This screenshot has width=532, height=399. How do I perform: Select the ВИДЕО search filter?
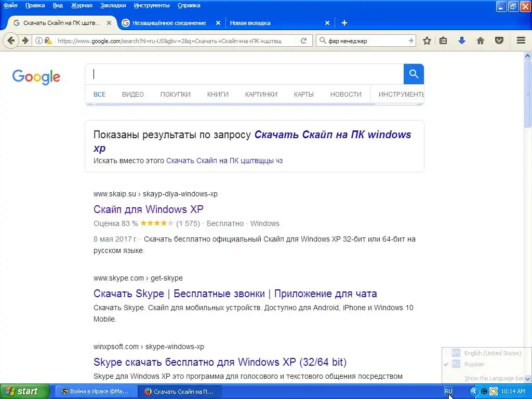coord(132,95)
